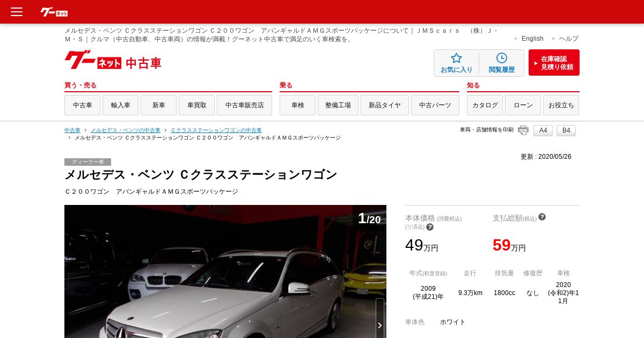Click help icon beside 支払総額
This screenshot has height=338, width=644.
542,217
